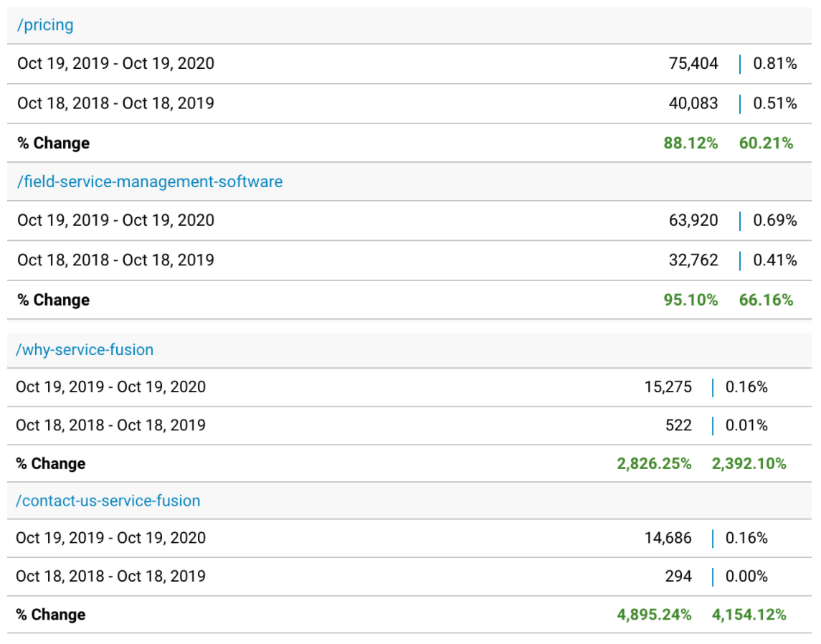
Task: Select the 2019-2020 date range under /why-service-fusion
Action: pos(110,387)
